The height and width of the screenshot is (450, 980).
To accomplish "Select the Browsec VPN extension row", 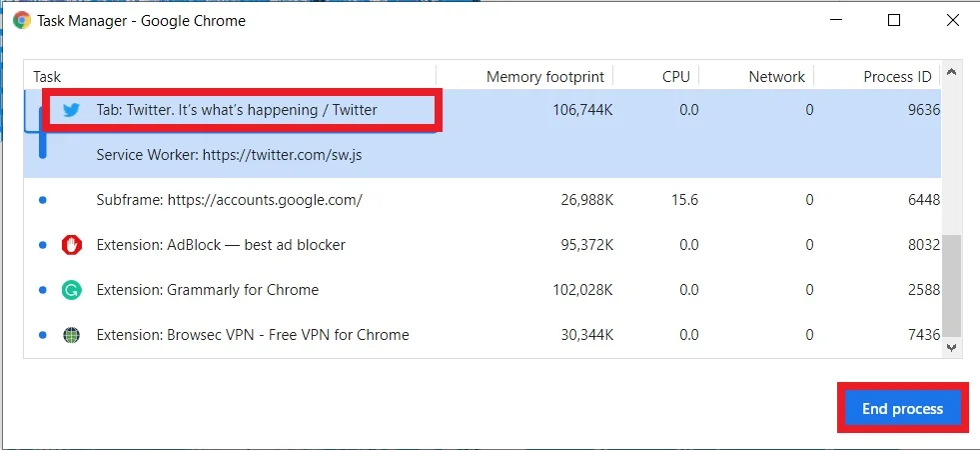I will click(x=483, y=335).
